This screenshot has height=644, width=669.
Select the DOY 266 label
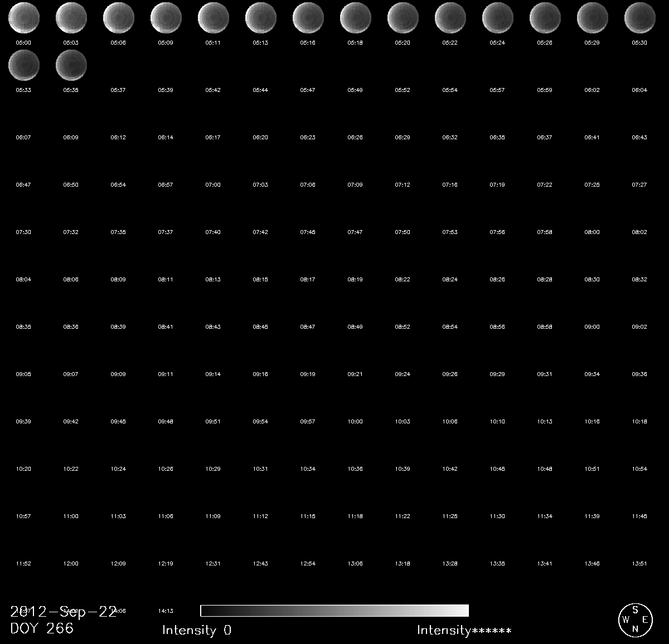click(42, 628)
